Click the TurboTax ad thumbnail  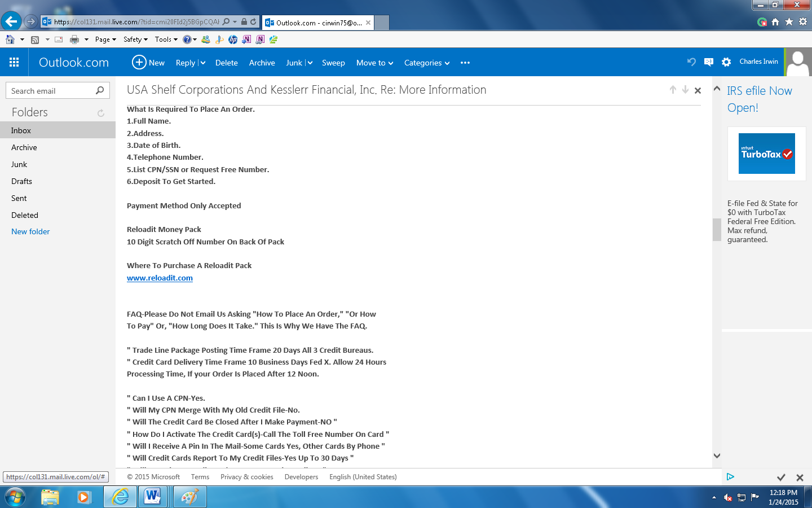point(767,154)
